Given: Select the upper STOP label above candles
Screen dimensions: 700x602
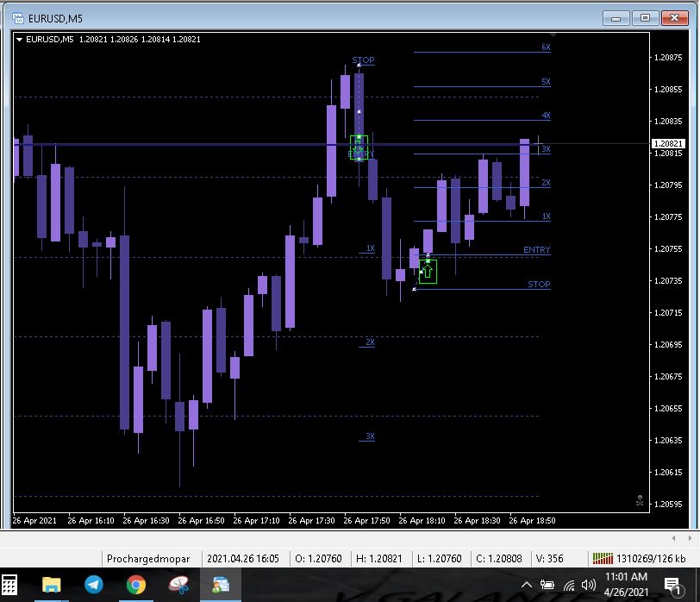Looking at the screenshot, I should (363, 60).
